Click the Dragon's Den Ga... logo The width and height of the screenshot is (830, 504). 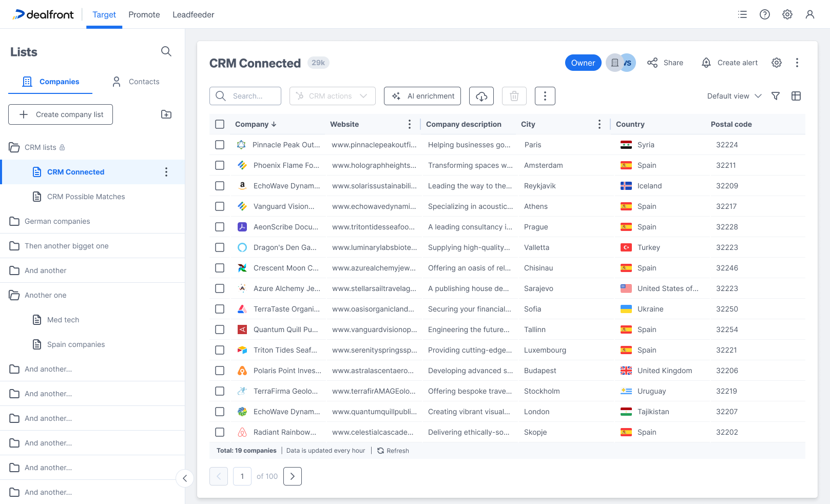pyautogui.click(x=242, y=247)
